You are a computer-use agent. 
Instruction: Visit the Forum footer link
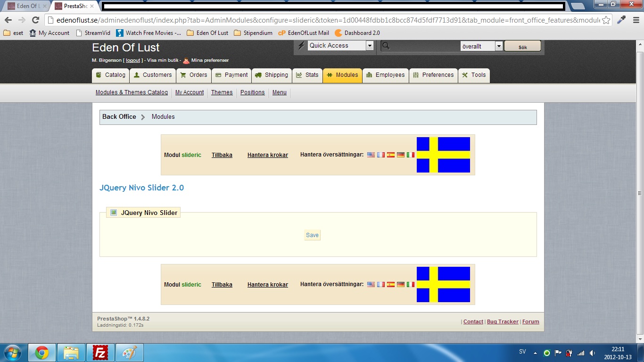[x=531, y=321]
